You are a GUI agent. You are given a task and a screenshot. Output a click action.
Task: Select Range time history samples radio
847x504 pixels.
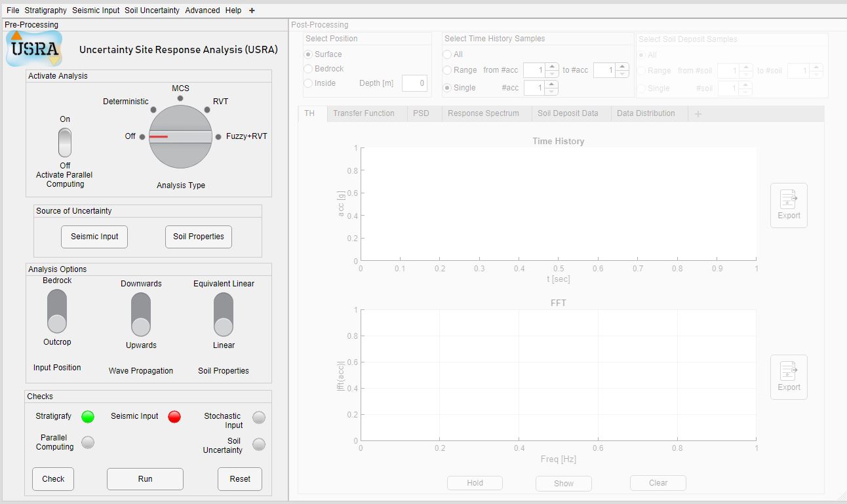pyautogui.click(x=447, y=70)
